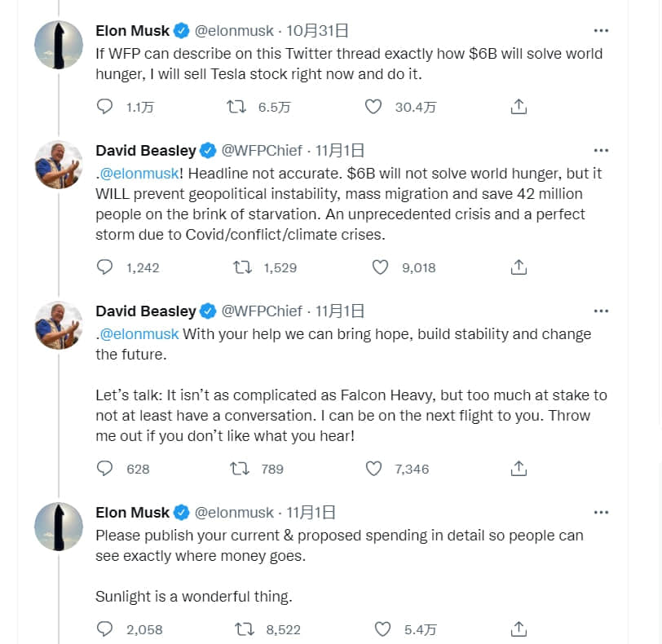Open @WFPChief handle on first Beasley tweet

(262, 151)
